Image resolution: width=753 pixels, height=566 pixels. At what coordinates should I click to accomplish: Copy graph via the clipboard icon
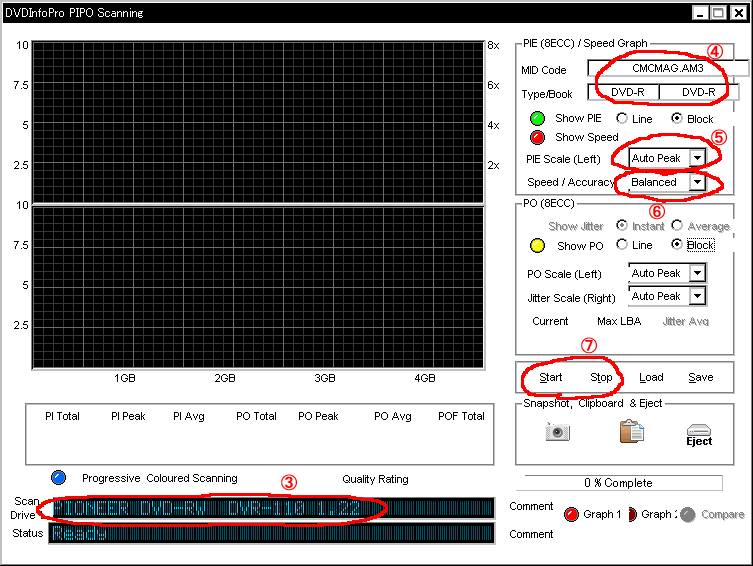[632, 431]
